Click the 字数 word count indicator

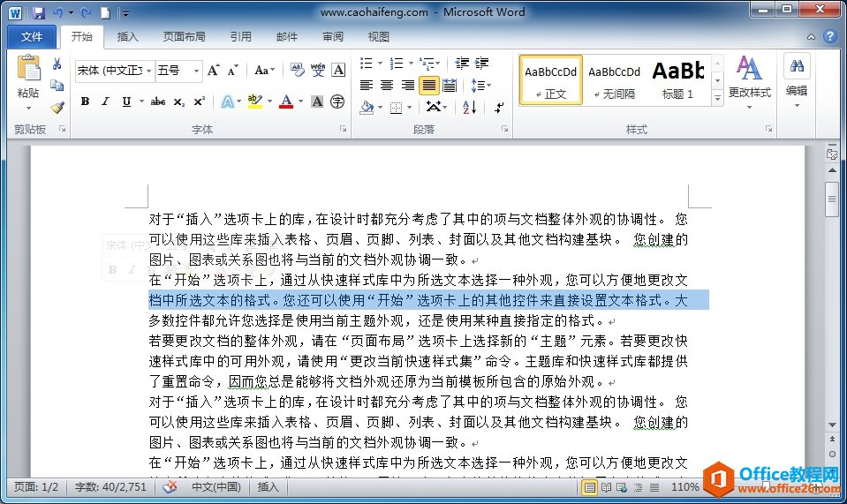click(110, 486)
